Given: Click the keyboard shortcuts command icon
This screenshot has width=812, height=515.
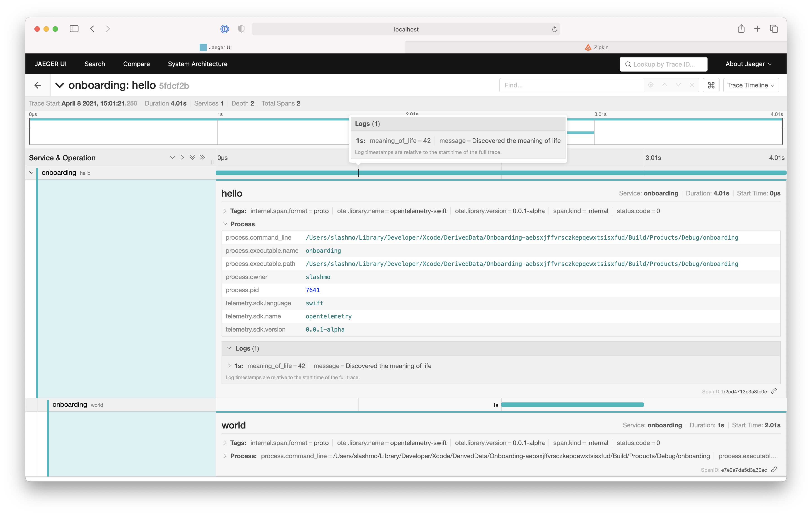Looking at the screenshot, I should 711,85.
